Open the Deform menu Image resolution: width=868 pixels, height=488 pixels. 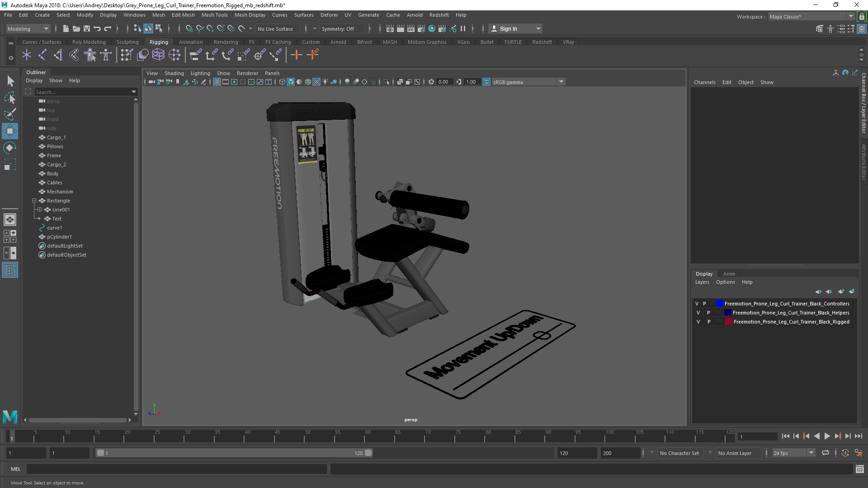pos(329,15)
